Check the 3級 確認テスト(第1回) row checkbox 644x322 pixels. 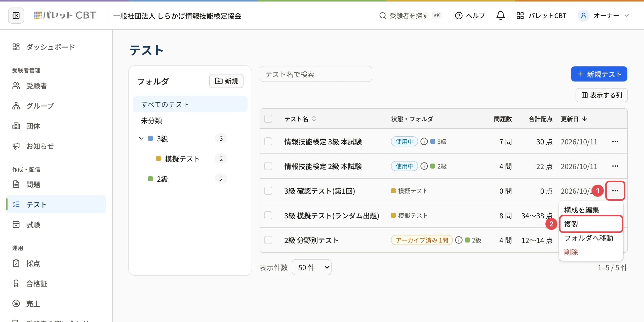pos(268,191)
